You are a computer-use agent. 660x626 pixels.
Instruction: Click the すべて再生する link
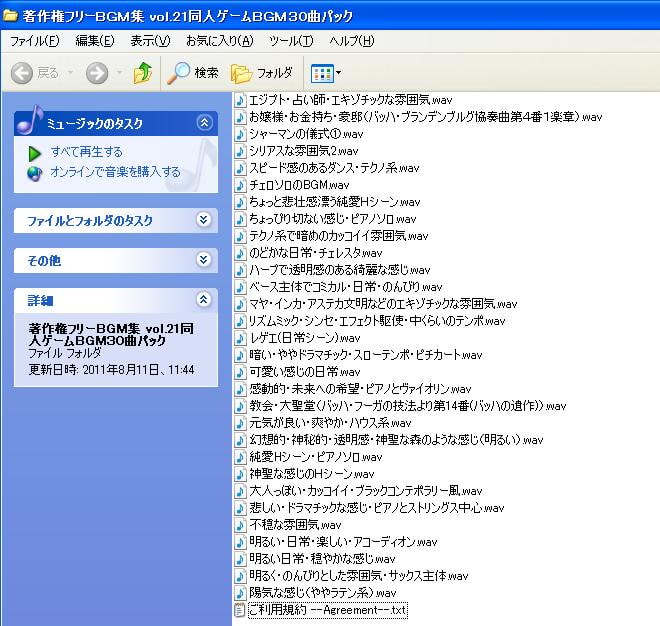pos(87,153)
